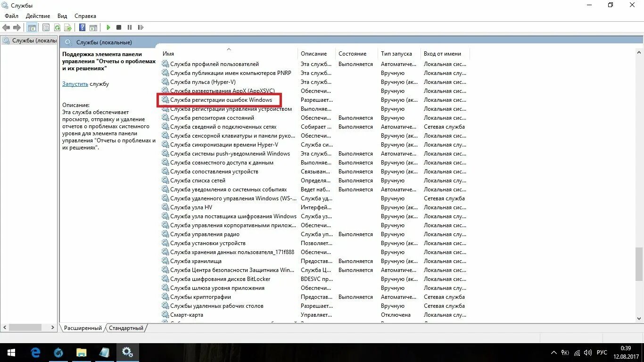Select Служба шлюза уровня приложения row

point(315,288)
